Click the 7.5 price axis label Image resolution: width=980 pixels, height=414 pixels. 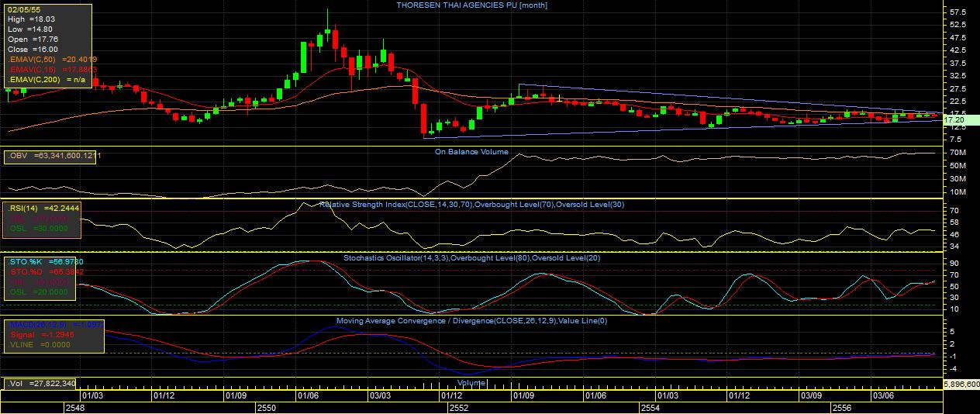[x=954, y=139]
